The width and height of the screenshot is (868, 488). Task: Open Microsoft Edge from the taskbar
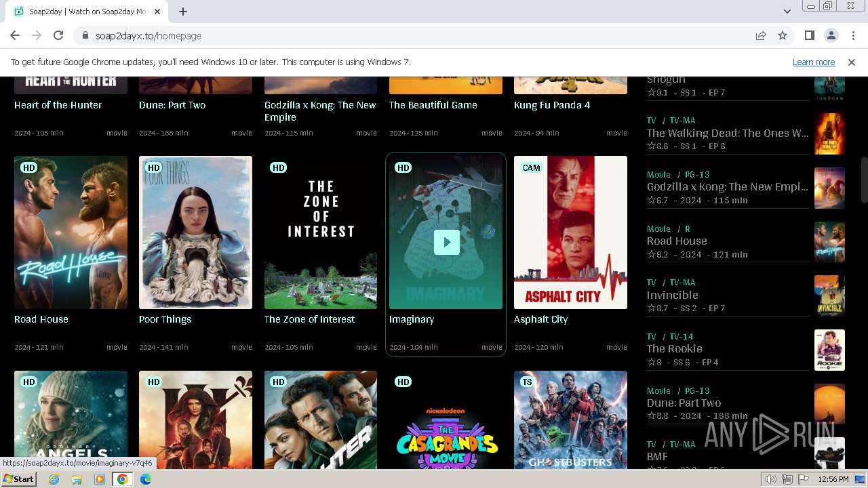[x=145, y=479]
